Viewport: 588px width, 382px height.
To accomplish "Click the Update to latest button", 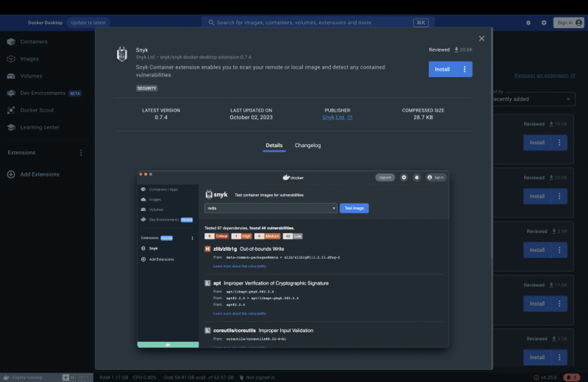I will (x=88, y=23).
